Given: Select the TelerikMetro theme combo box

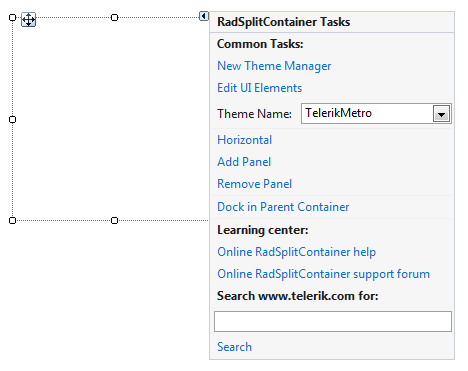Looking at the screenshot, I should 376,113.
